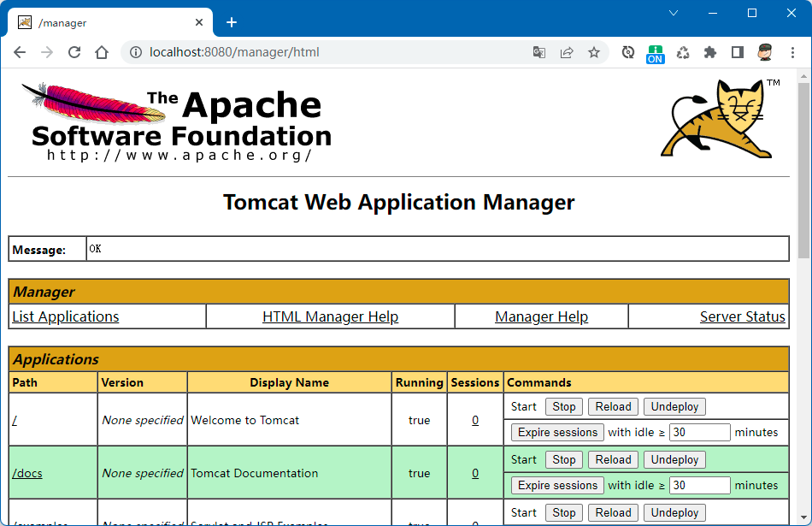Click the 'Welcome to Tomcat' display name
This screenshot has width=812, height=526.
[245, 420]
